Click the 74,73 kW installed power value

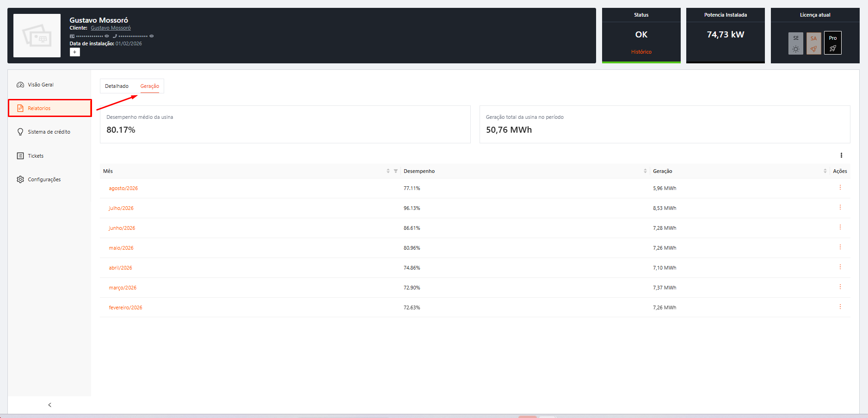pyautogui.click(x=726, y=35)
